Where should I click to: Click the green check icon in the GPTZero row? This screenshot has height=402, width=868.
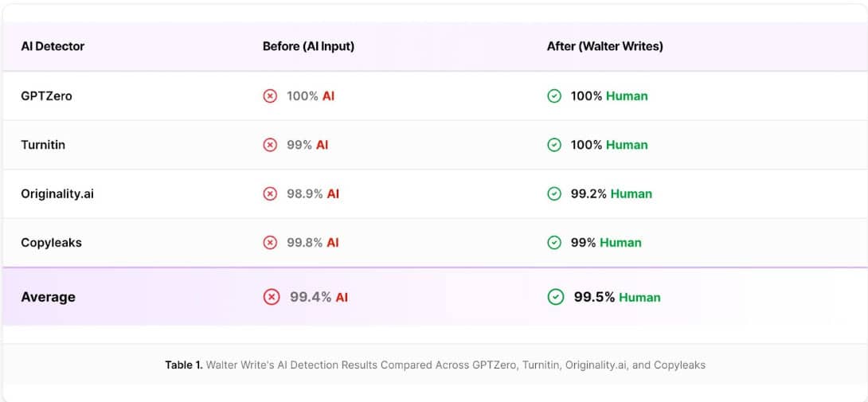click(554, 96)
